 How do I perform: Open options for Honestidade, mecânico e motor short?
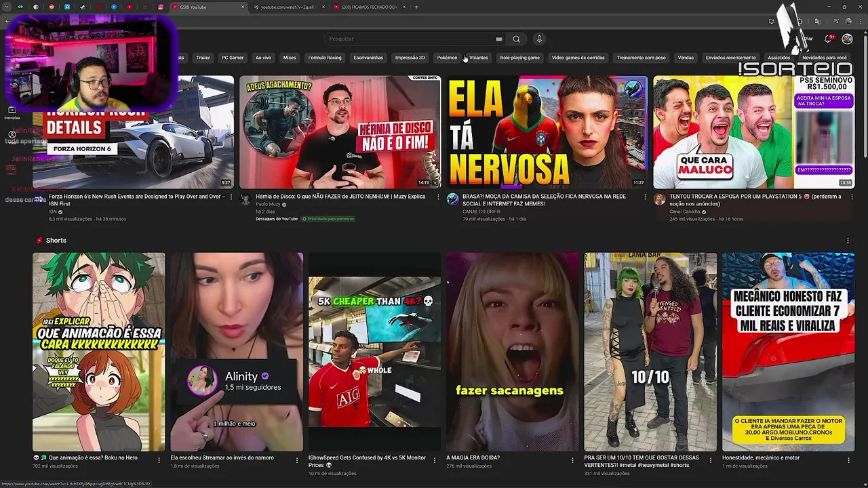848,460
